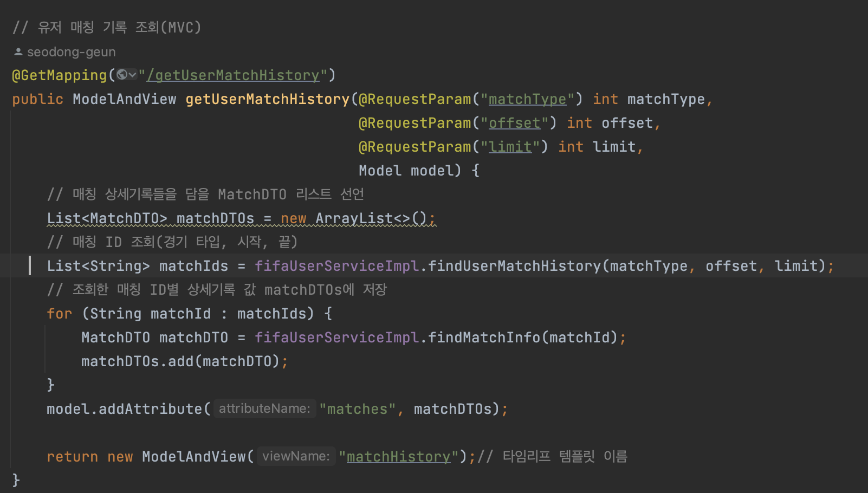Click the comment 매칭 ID 조회
This screenshot has width=868, height=493.
(x=172, y=242)
